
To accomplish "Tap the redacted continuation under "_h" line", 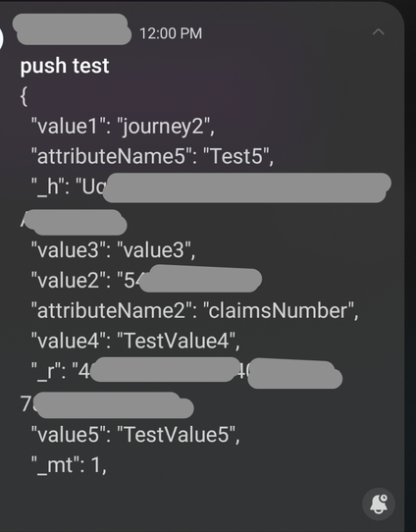I will click(x=74, y=223).
